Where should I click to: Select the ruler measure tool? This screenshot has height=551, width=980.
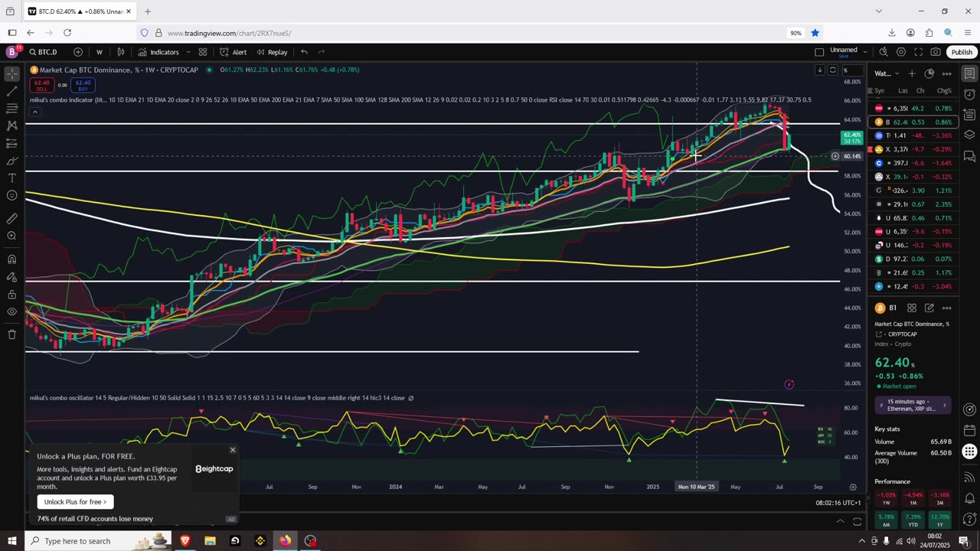click(x=11, y=218)
